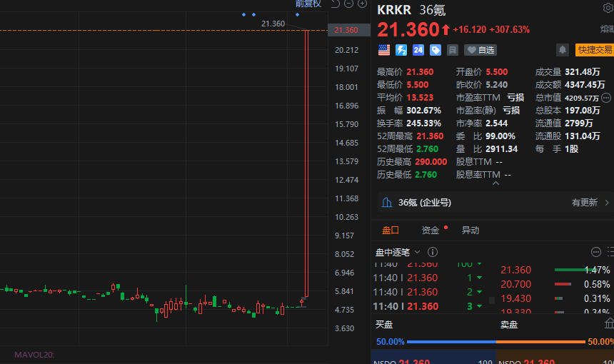The width and height of the screenshot is (614, 364).
Task: Open 快捷交易 quick trade
Action: click(595, 50)
